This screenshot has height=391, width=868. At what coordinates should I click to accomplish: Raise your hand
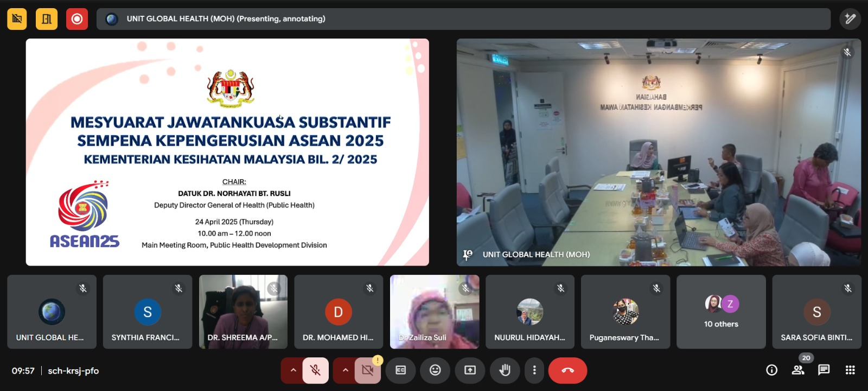coord(505,370)
